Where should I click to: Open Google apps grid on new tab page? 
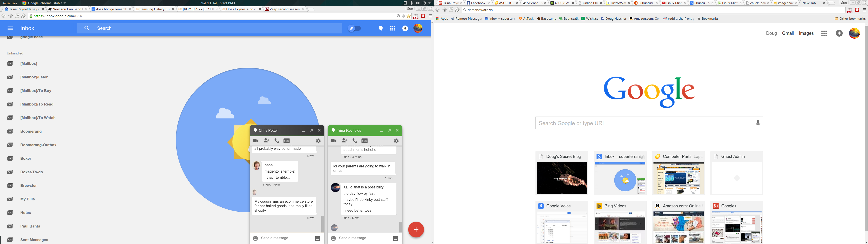point(824,33)
